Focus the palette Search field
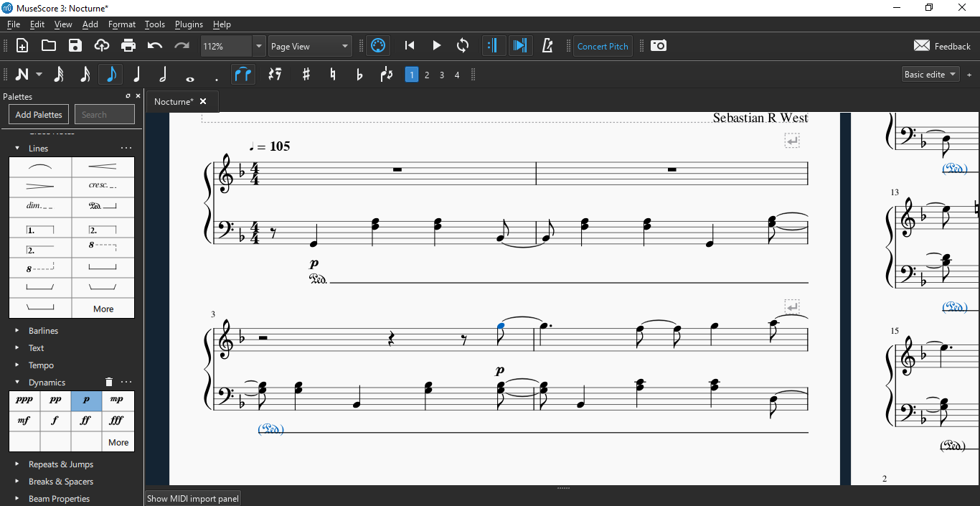Viewport: 980px width, 506px height. coord(105,114)
